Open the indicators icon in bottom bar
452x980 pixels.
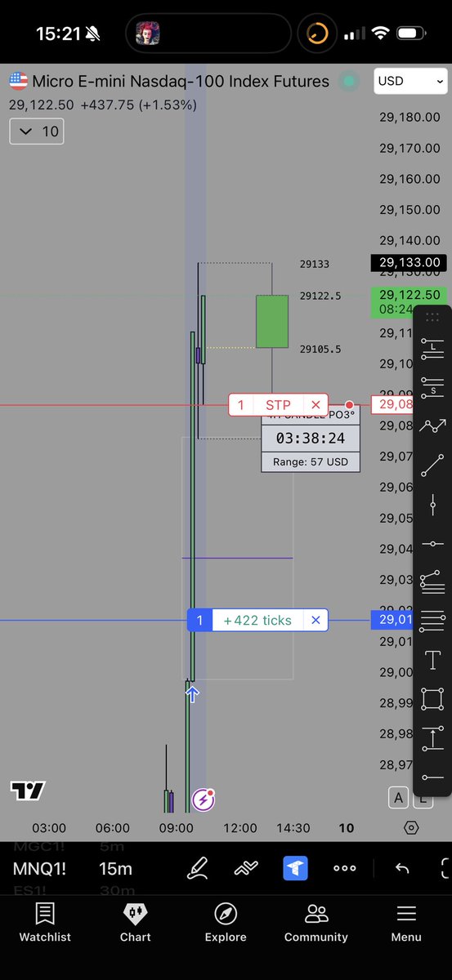246,867
